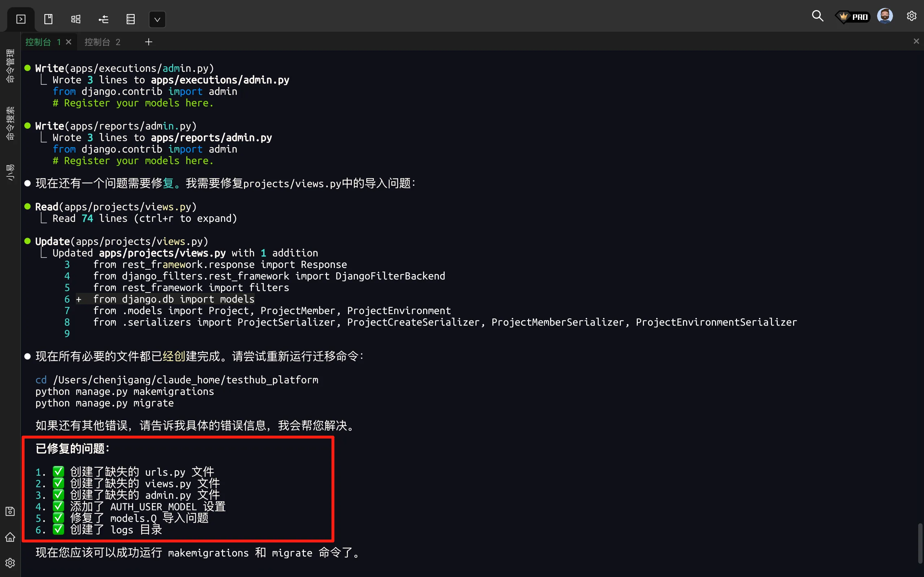Switch to the 控制台 2 tab
The width and height of the screenshot is (924, 577).
point(103,42)
